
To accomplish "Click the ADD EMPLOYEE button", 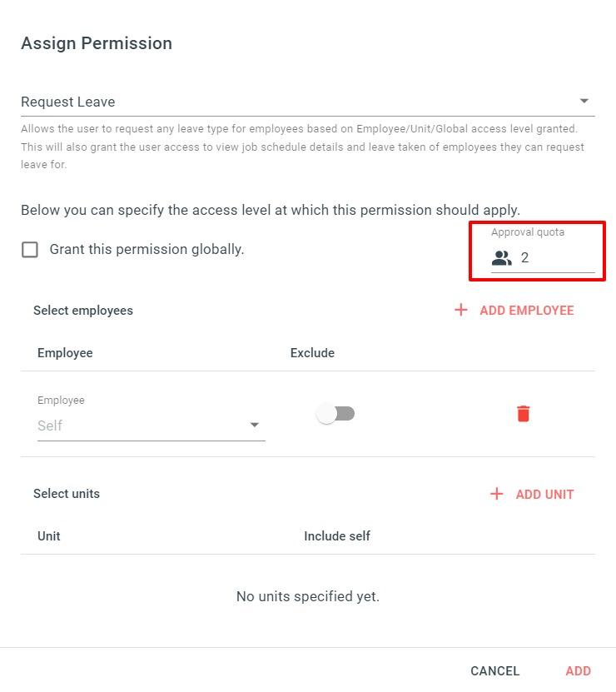I will point(514,311).
